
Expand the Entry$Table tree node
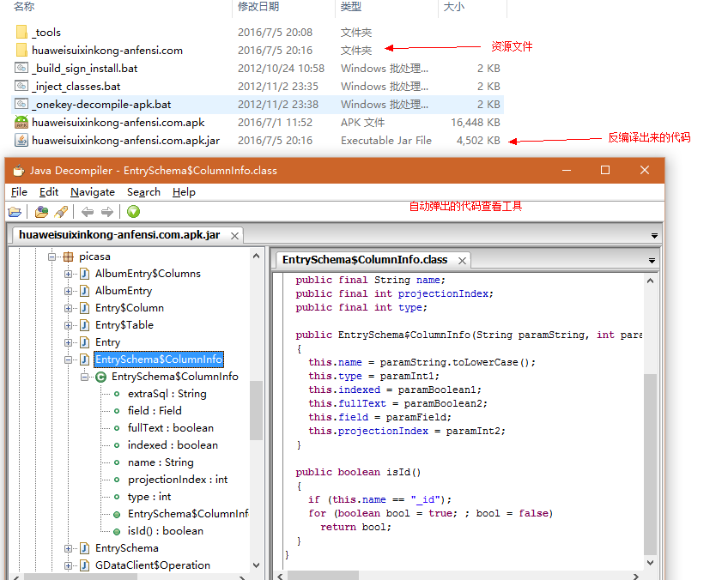pyautogui.click(x=69, y=325)
